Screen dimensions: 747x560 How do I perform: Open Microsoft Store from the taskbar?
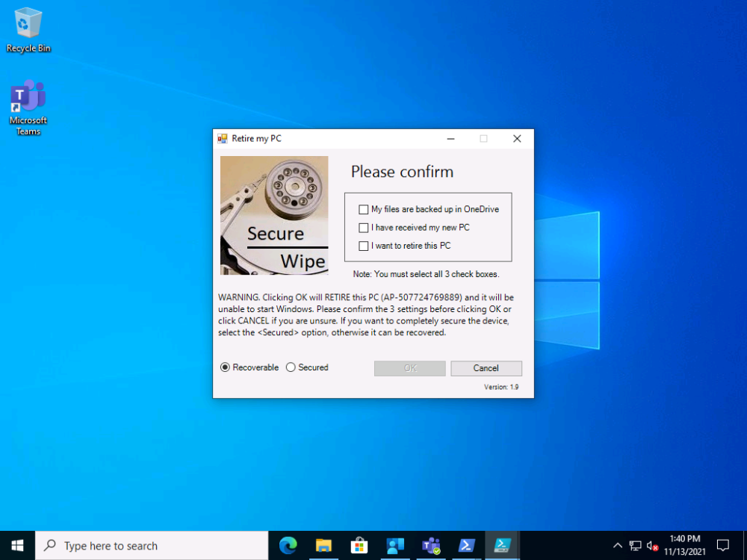click(x=359, y=546)
